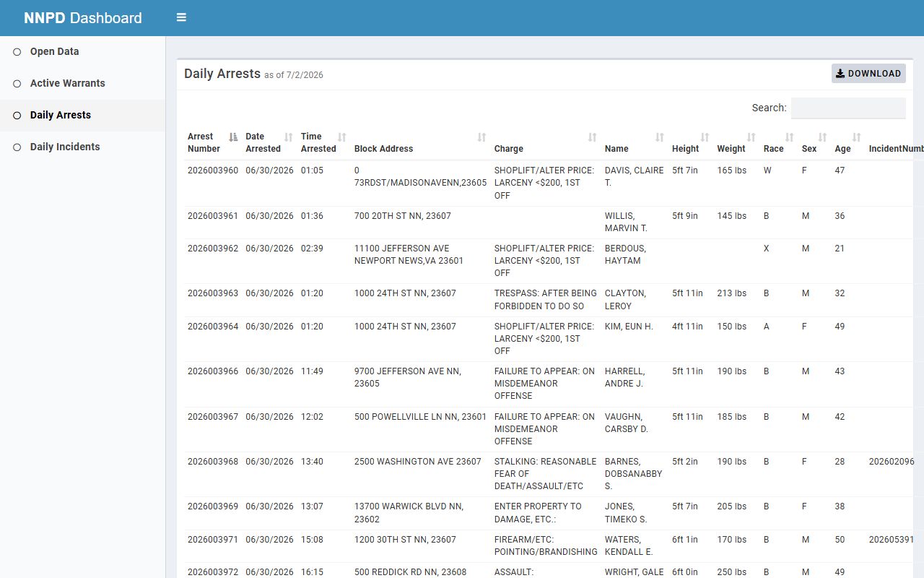The width and height of the screenshot is (924, 578).
Task: Sort by Race column icon
Action: pyautogui.click(x=789, y=137)
